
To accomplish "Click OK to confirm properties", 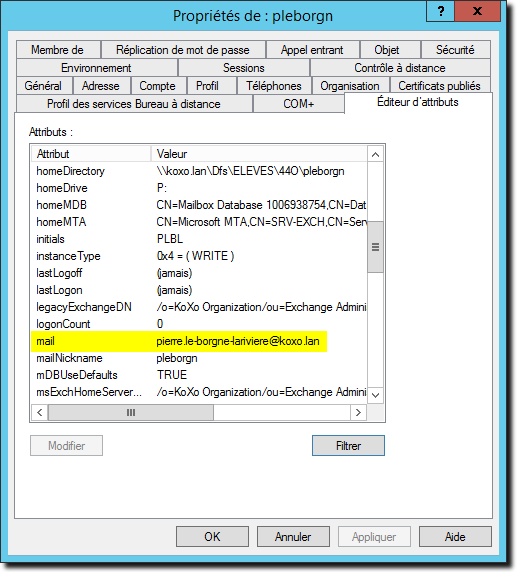I will click(x=212, y=537).
